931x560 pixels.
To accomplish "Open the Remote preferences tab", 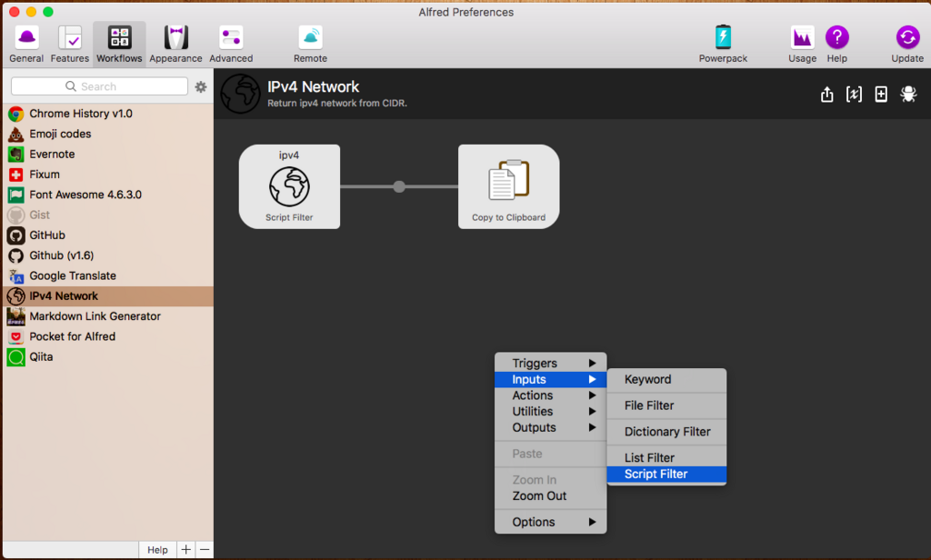I will [310, 44].
